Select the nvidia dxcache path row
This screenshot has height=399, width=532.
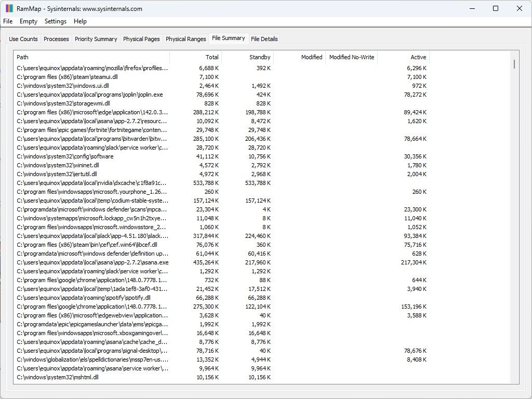[222, 183]
